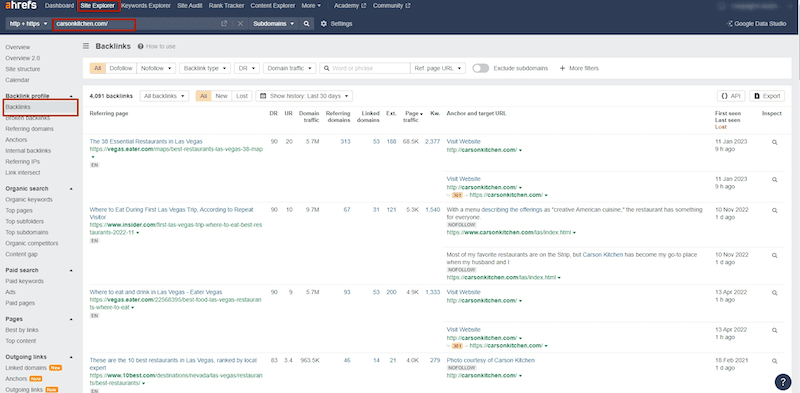Export the backlinks list
Screen dimensions: 800x393
767,96
